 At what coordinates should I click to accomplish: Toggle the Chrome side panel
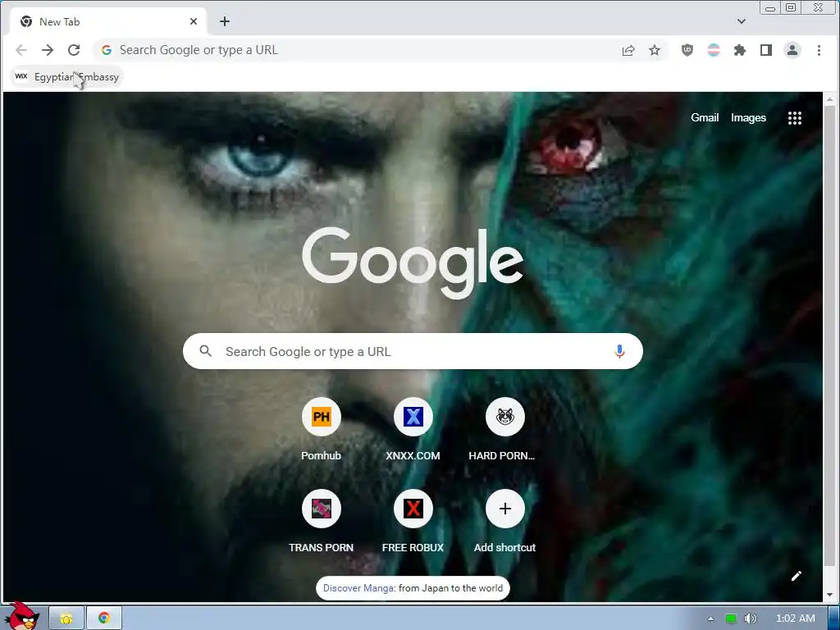pos(766,50)
